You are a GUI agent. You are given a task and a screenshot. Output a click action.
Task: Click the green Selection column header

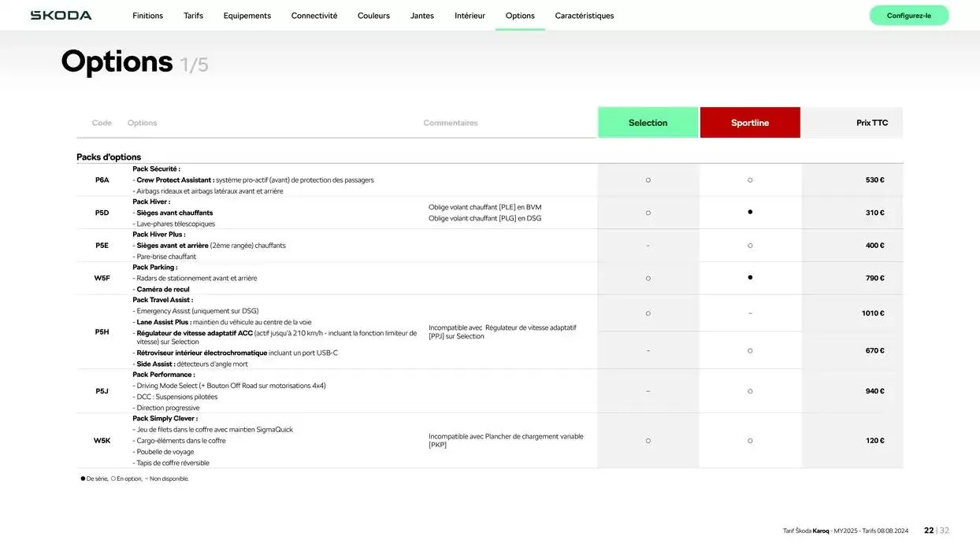point(648,123)
